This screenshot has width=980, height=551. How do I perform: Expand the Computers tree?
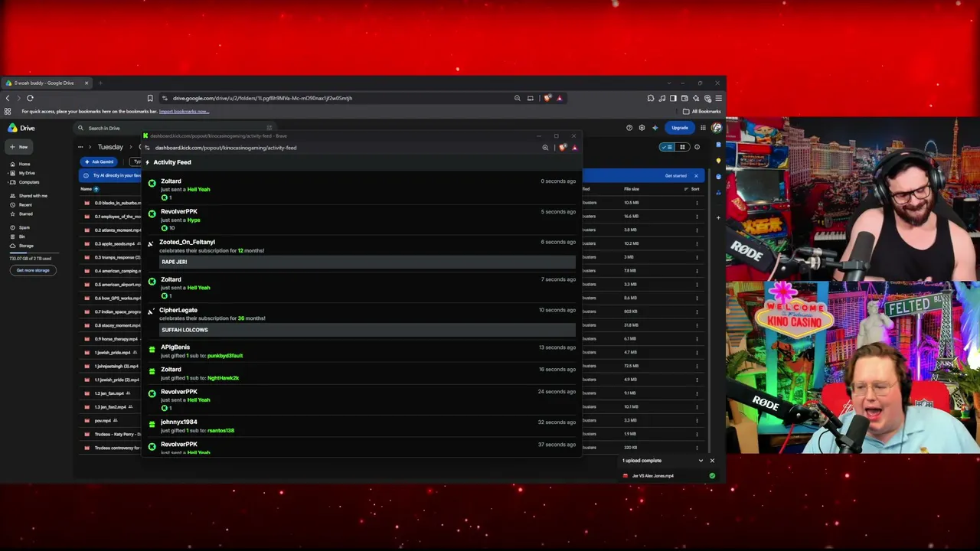point(7,182)
